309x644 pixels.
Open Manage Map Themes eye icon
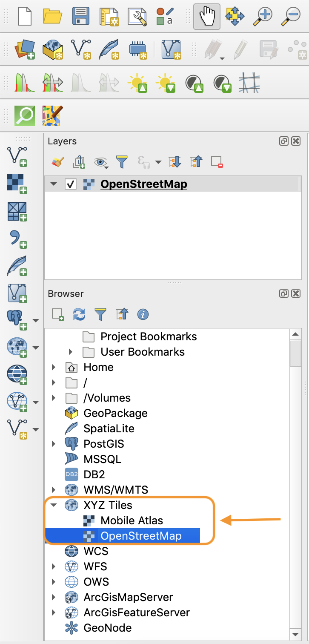tap(100, 162)
